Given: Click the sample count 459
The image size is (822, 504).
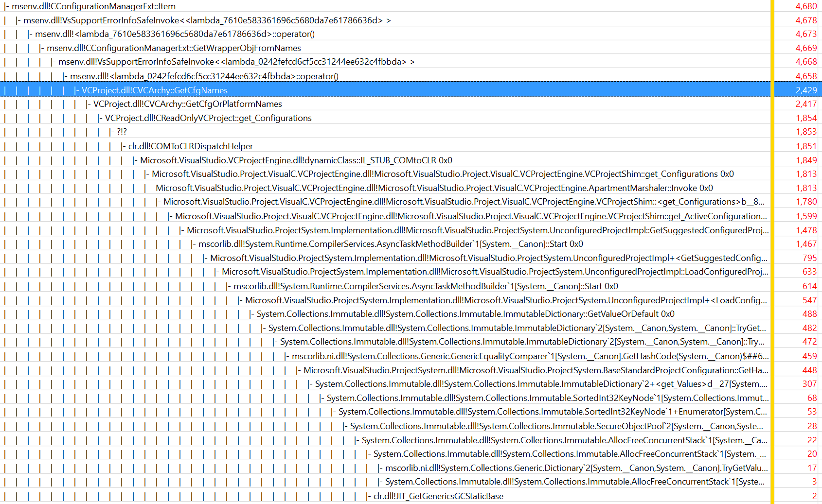Looking at the screenshot, I should 810,356.
